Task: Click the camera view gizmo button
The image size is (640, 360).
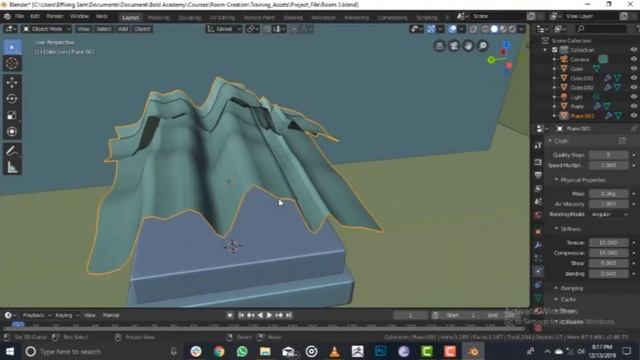Action: coord(454,46)
